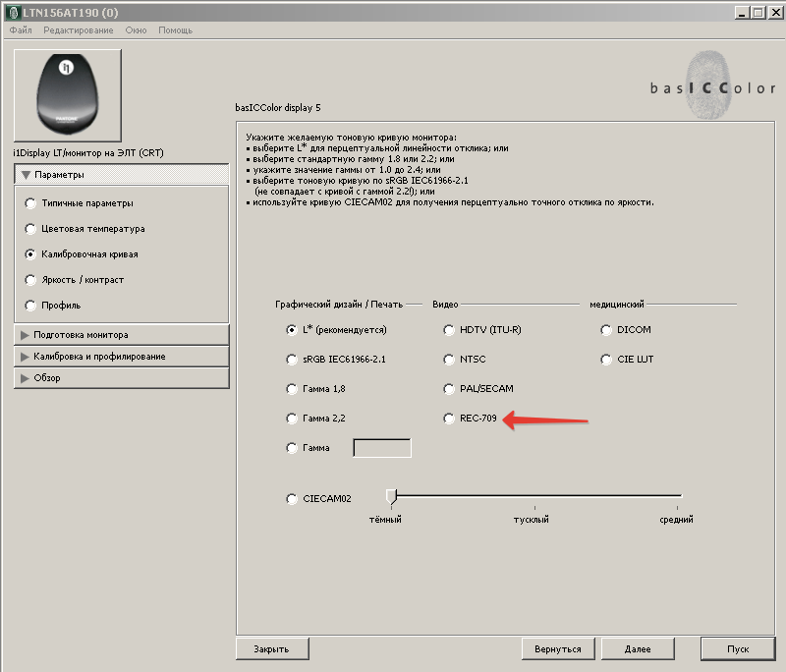This screenshot has height=672, width=786.
Task: Click the 'Видео' group label
Action: (x=445, y=305)
